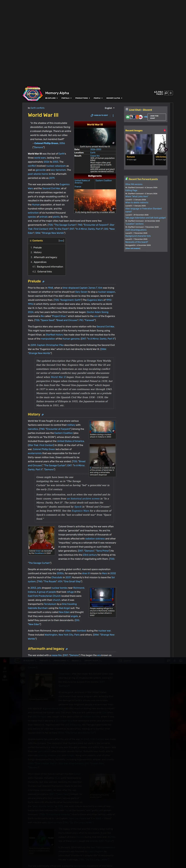Follow the New York City link

tap(66, 635)
